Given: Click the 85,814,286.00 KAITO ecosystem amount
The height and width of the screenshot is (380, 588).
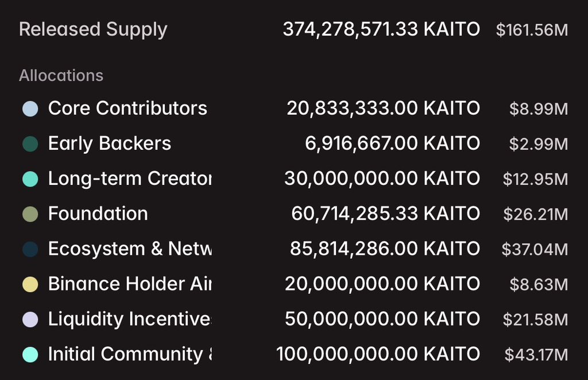Looking at the screenshot, I should pyautogui.click(x=385, y=249).
